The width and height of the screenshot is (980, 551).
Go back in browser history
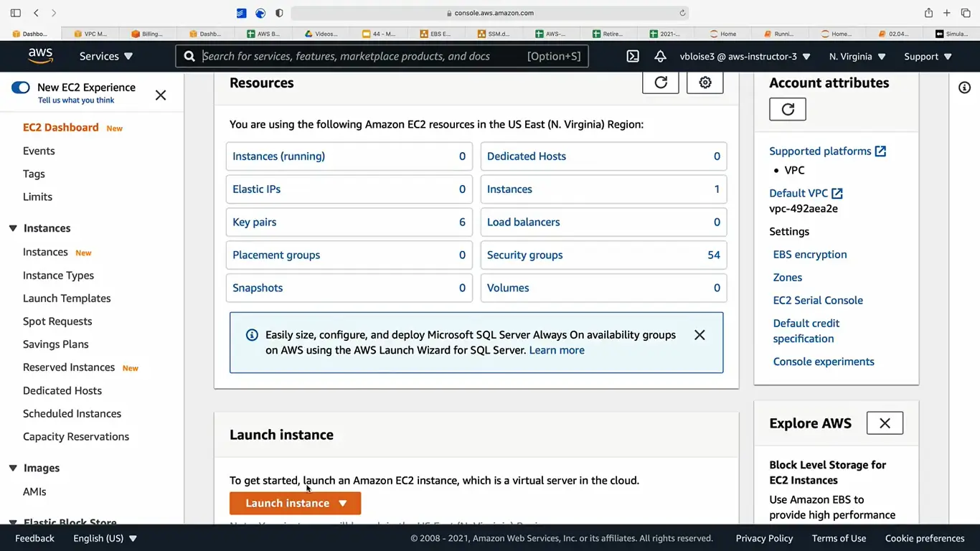36,13
